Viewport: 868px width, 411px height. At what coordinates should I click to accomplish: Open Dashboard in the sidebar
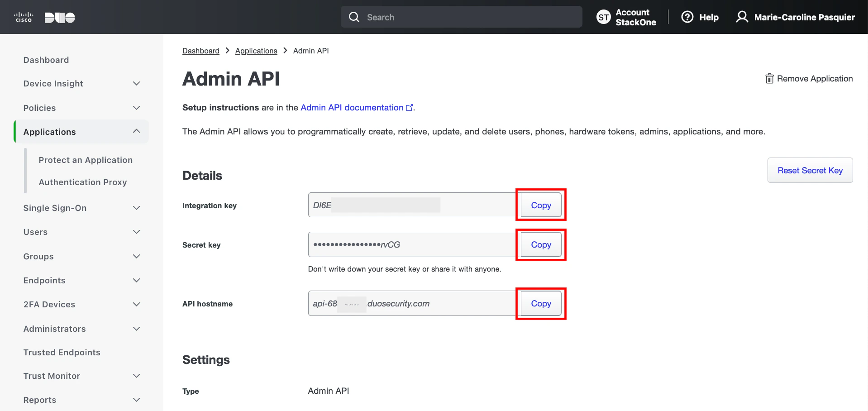46,60
